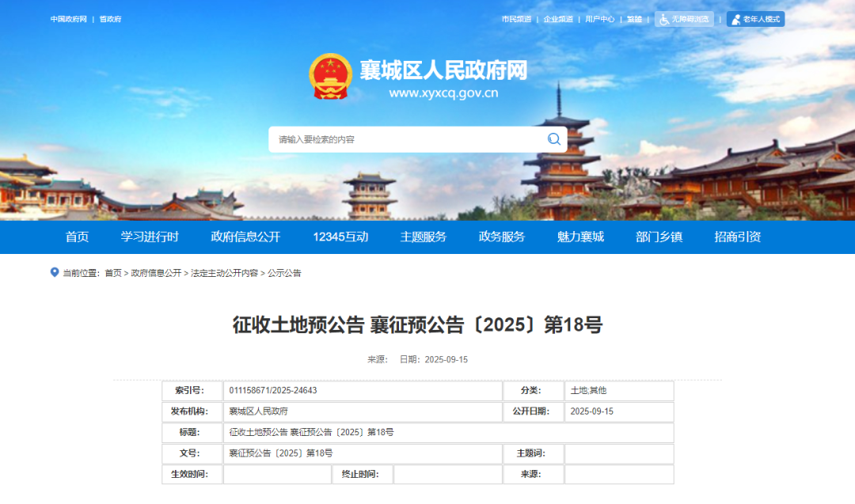Open the 首页 navigation tab
Image resolution: width=855 pixels, height=504 pixels.
click(77, 237)
